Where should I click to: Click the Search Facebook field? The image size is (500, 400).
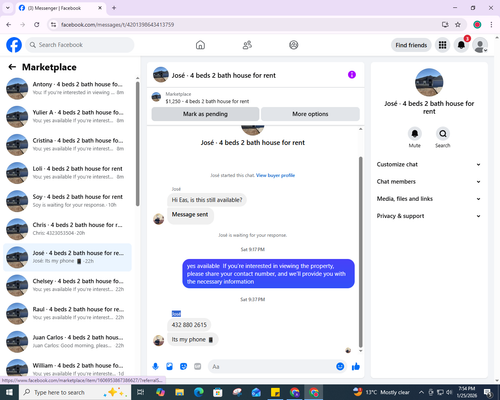coord(80,45)
